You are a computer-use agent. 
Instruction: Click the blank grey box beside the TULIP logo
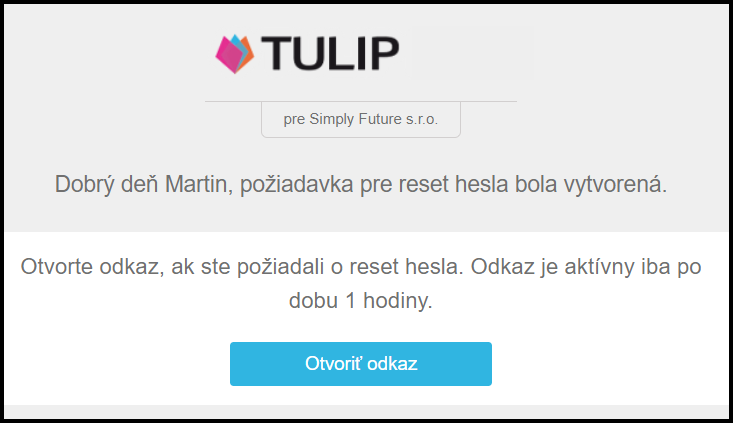(473, 53)
